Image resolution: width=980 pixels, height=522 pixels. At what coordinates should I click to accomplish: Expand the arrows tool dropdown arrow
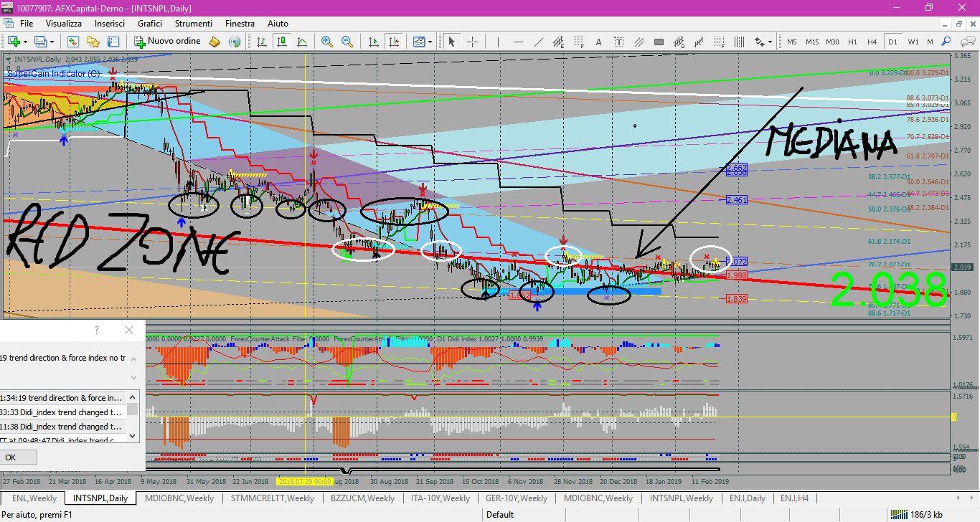770,42
